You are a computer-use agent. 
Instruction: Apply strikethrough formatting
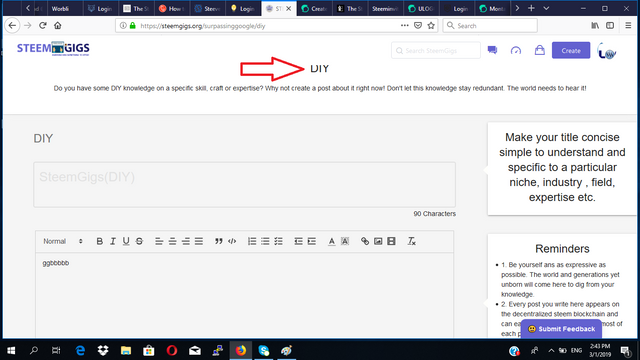[x=139, y=241]
